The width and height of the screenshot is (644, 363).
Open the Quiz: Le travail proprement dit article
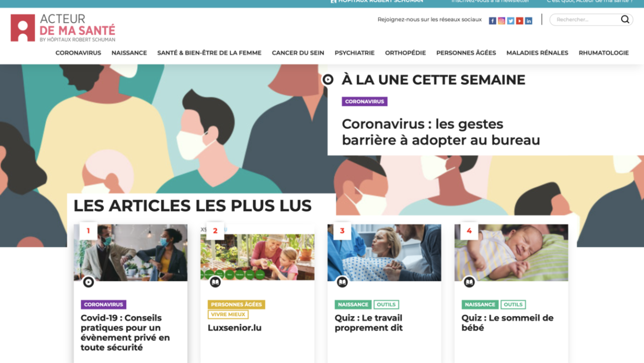click(x=368, y=322)
